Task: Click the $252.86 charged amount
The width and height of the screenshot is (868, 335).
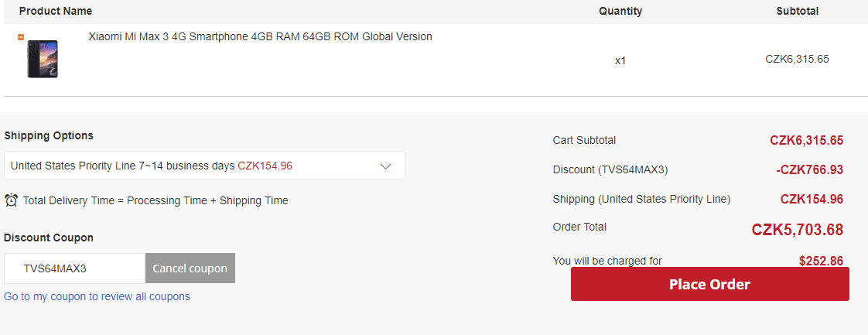Action: pyautogui.click(x=821, y=261)
